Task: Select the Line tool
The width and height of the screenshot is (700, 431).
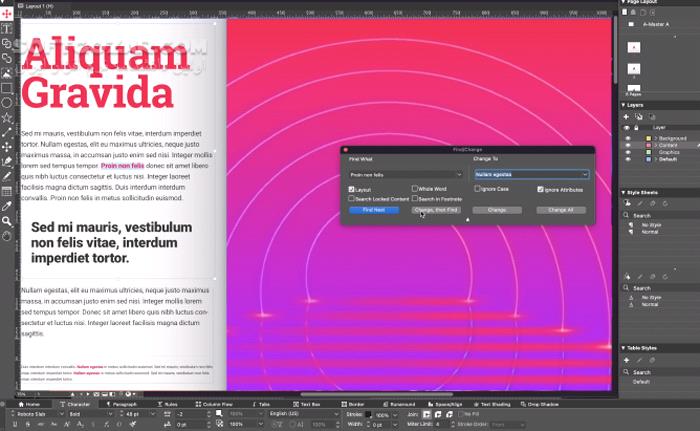Action: click(7, 133)
